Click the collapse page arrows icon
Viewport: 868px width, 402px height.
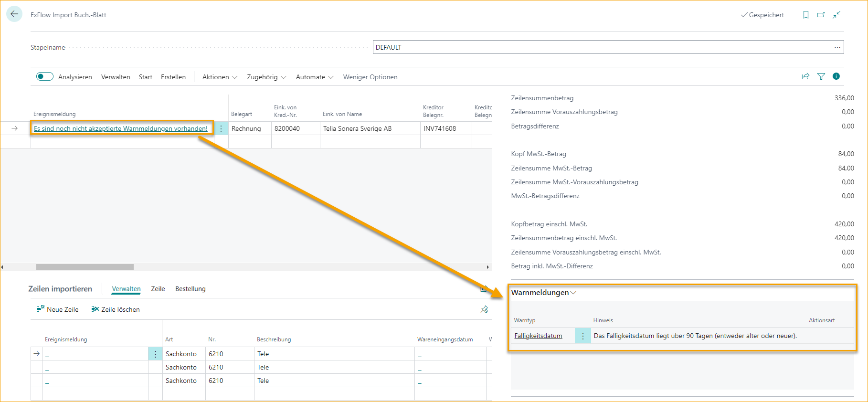836,15
